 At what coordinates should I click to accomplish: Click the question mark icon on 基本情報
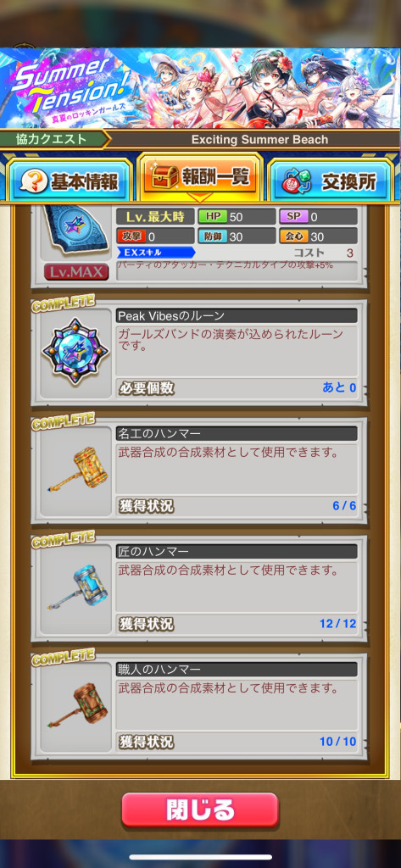(31, 182)
